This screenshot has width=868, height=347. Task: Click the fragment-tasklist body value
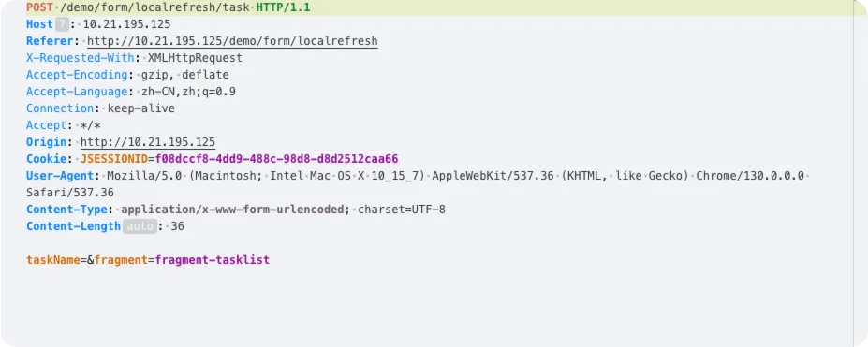click(212, 260)
